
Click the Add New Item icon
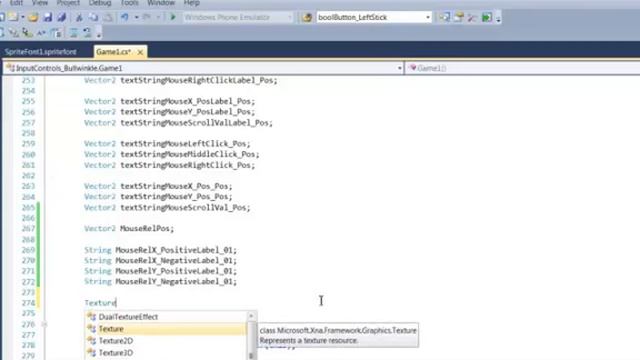click(x=14, y=18)
